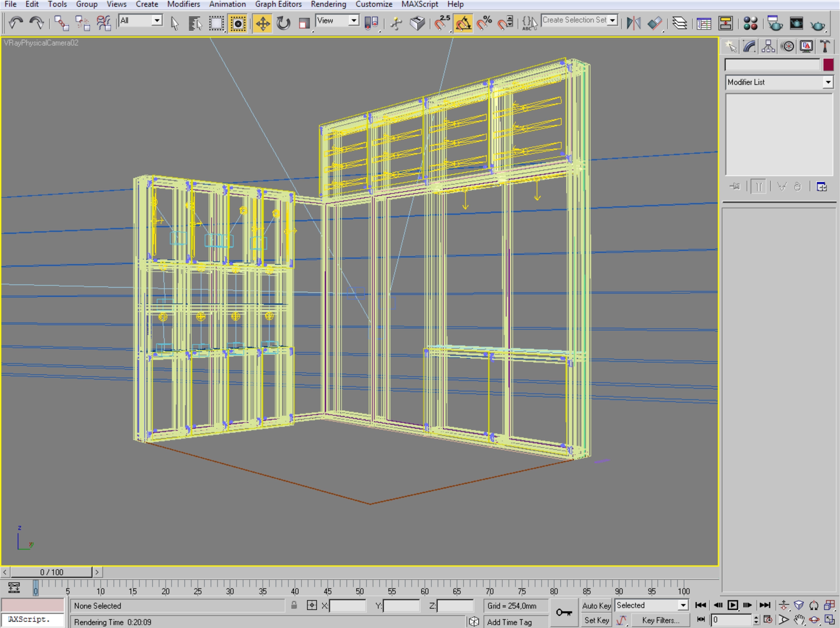Screen dimensions: 840x628
Task: Switch to the Create command panel tab
Action: [731, 46]
